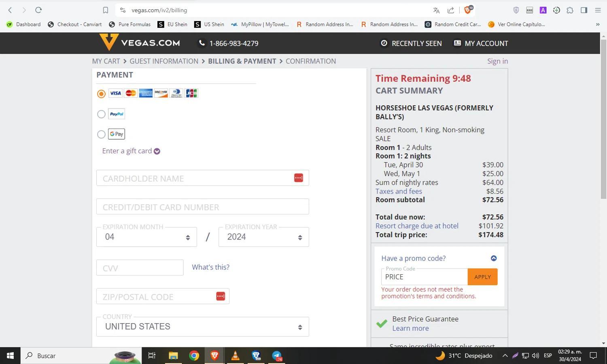Collapse the Have a promo code section
The image size is (607, 364).
click(494, 258)
